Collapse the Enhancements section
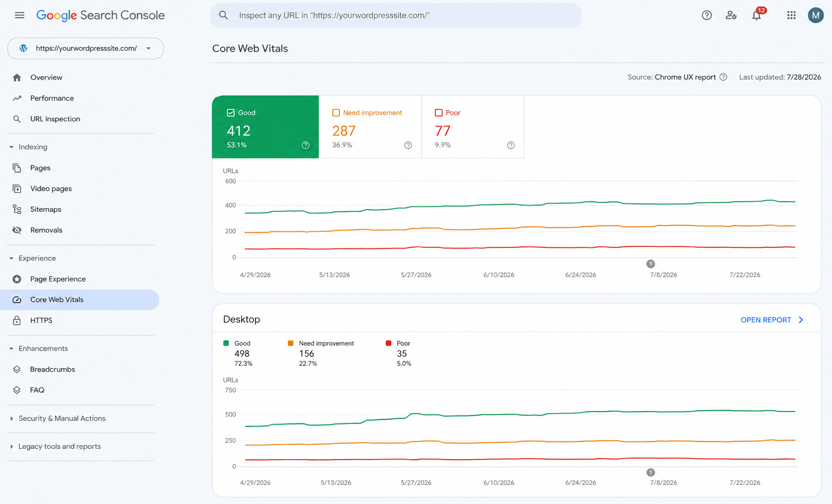 11,349
